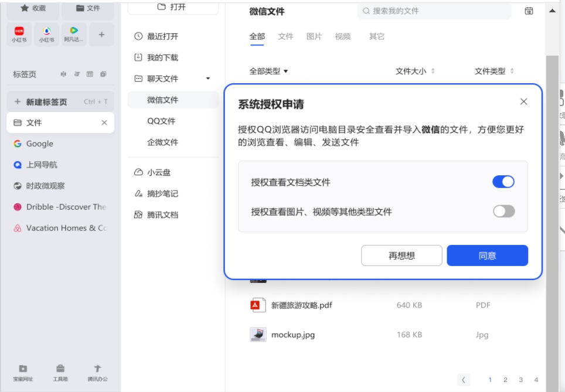Go to page 2 of the file list

point(505,379)
